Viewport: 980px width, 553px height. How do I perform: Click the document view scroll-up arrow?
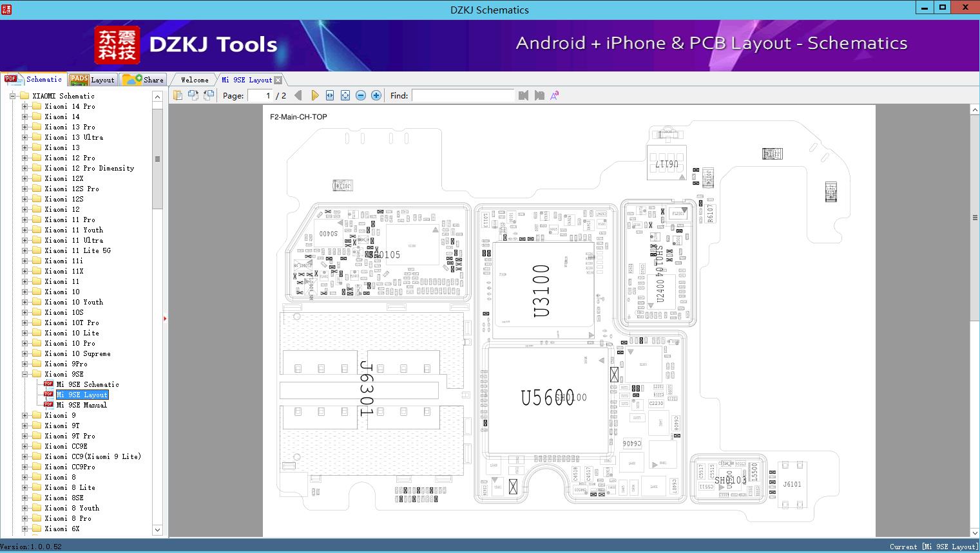pyautogui.click(x=975, y=110)
